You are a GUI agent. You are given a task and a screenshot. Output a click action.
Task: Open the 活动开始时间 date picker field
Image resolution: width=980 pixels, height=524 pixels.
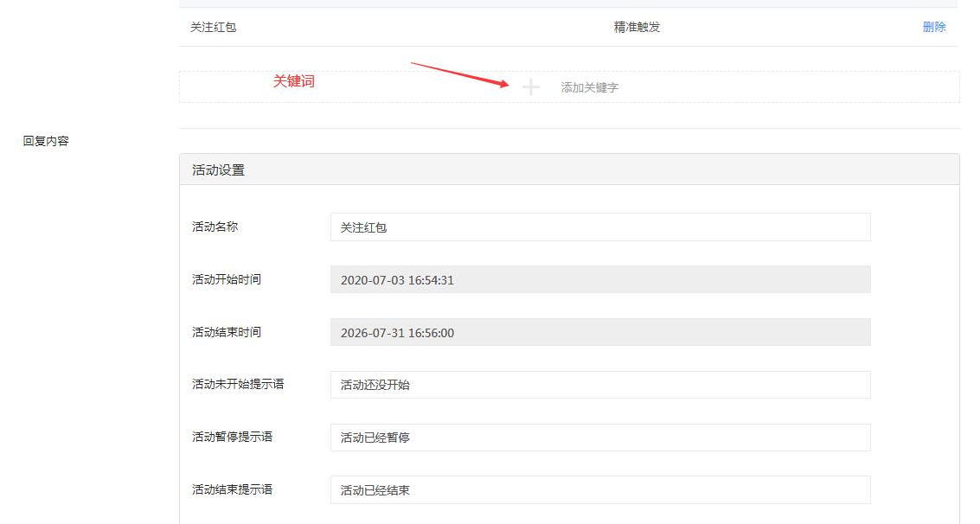click(599, 280)
